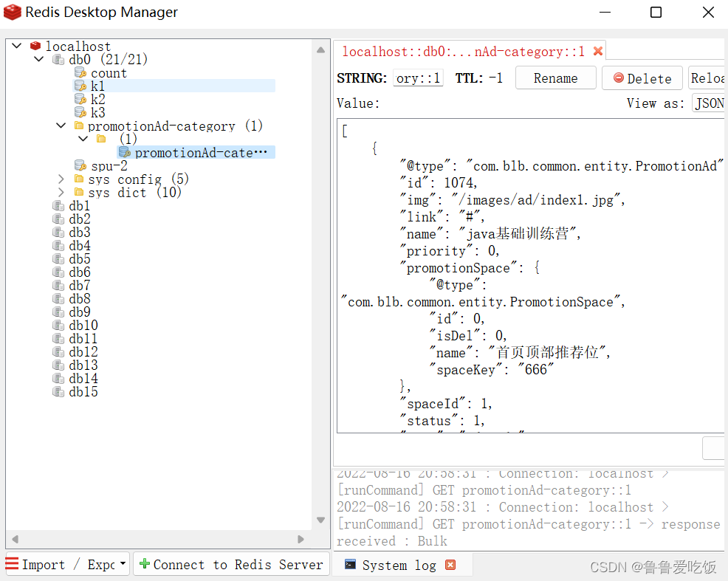Click inside the JSON value editor
The image size is (728, 581).
530,275
